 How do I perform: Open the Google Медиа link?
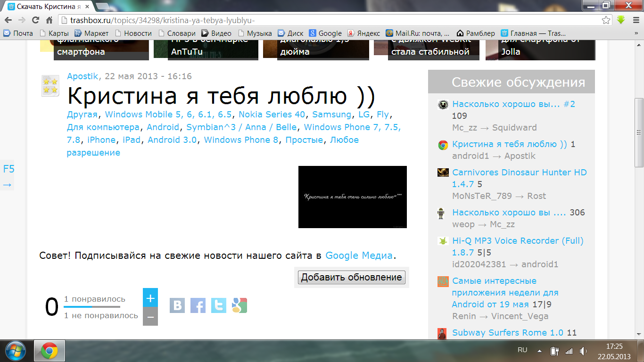pyautogui.click(x=359, y=255)
